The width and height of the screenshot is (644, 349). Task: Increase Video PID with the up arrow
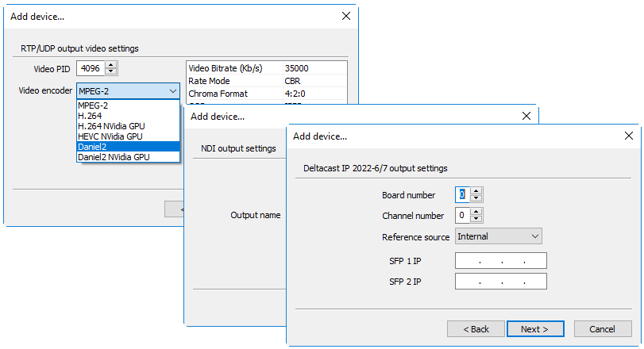[110, 65]
